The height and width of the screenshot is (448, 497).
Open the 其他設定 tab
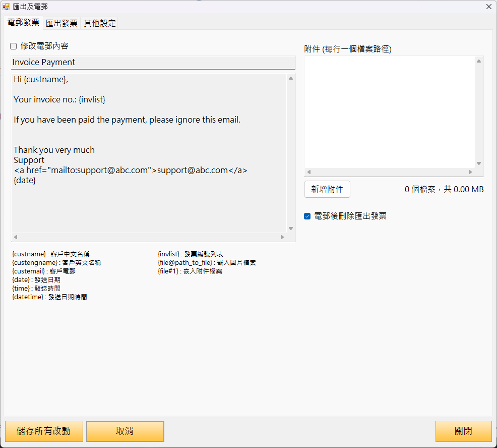tap(100, 23)
